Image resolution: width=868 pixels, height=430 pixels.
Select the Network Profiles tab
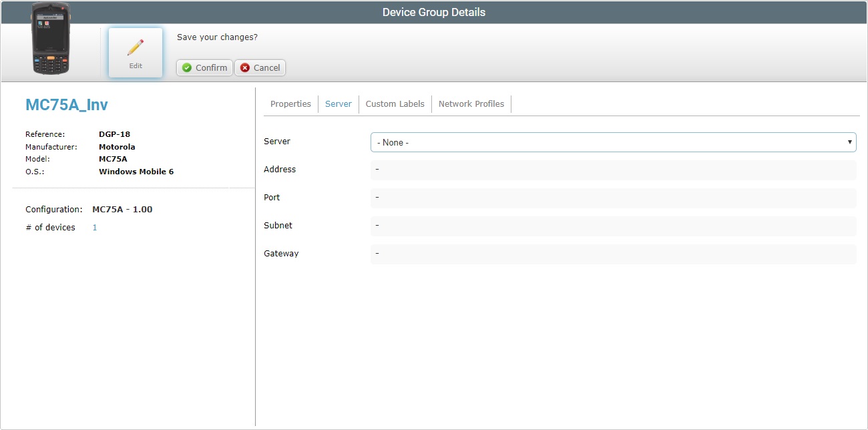pyautogui.click(x=471, y=103)
